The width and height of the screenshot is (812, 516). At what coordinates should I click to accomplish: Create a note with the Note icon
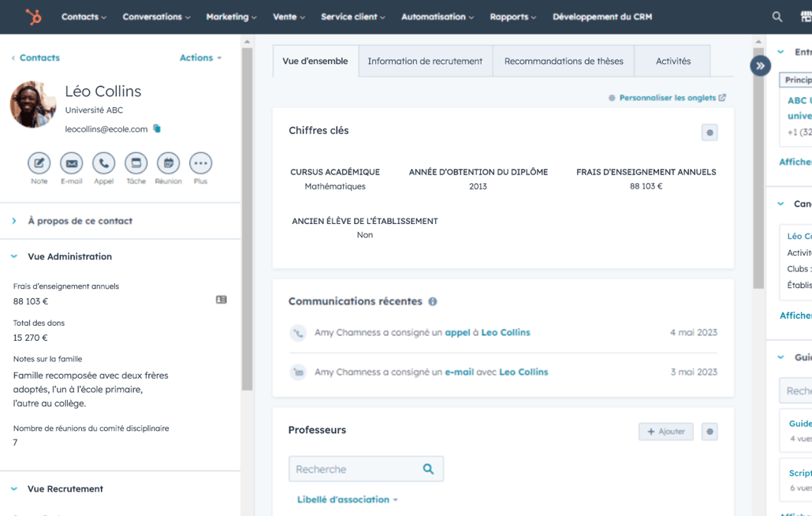pos(39,163)
